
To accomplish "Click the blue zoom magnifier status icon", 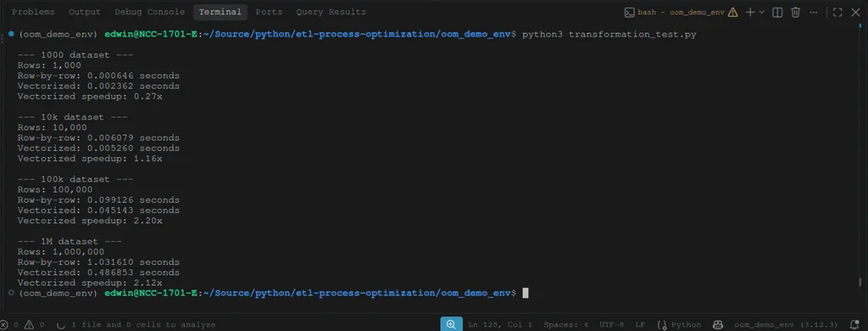I will [x=451, y=324].
